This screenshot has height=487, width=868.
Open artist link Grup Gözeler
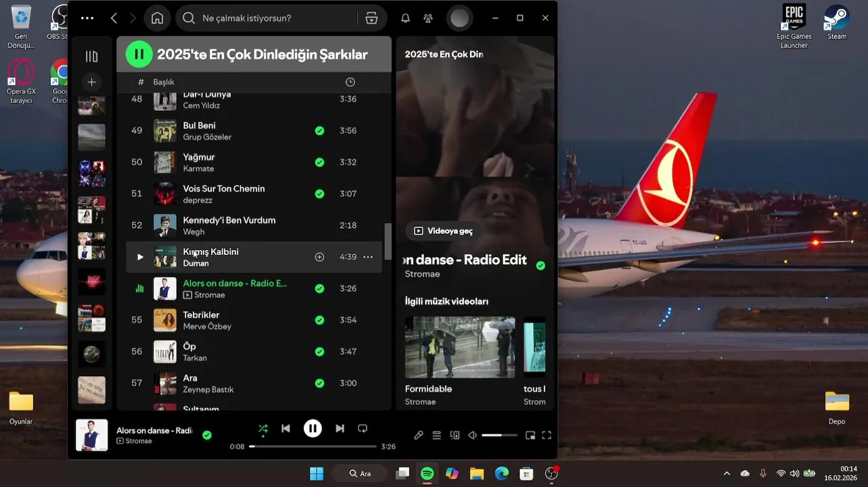207,137
